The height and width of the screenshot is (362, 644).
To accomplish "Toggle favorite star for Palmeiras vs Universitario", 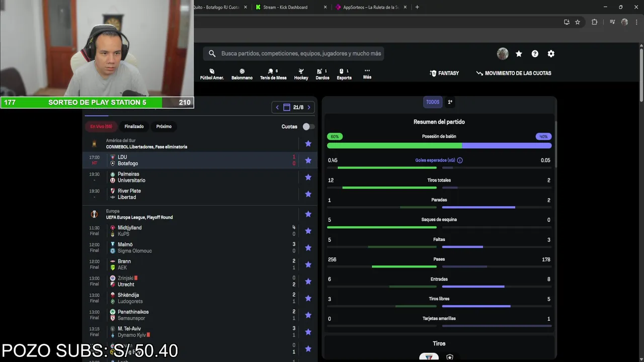I will click(x=308, y=177).
